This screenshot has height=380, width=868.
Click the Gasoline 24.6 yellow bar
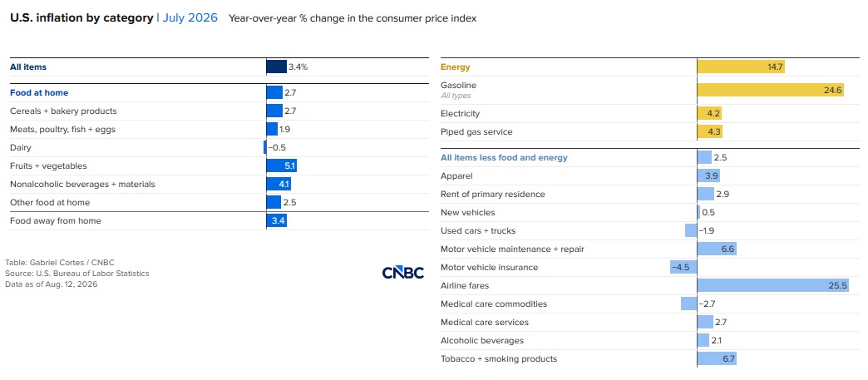point(771,90)
